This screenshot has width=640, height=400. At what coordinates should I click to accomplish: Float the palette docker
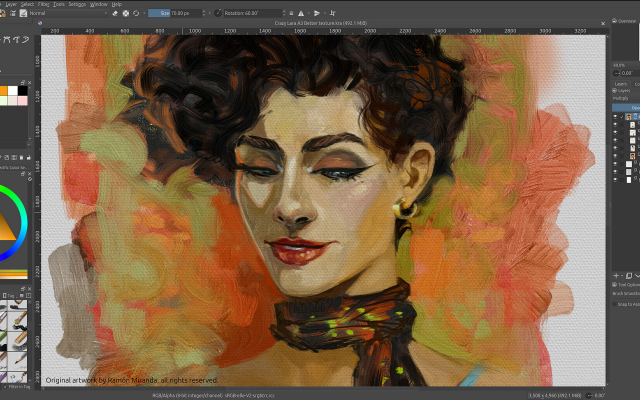tap(23, 82)
